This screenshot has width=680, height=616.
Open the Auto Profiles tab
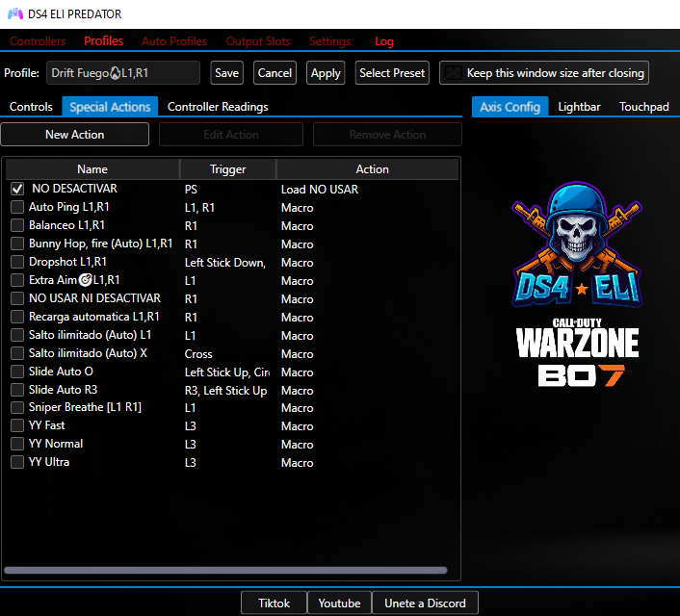[x=174, y=41]
